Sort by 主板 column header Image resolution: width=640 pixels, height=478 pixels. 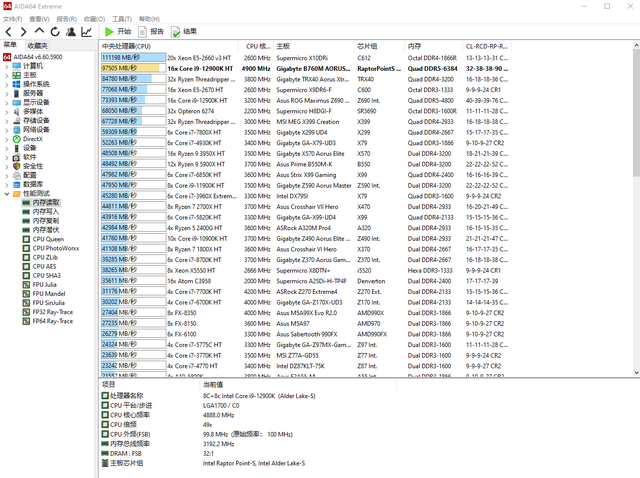tap(313, 46)
